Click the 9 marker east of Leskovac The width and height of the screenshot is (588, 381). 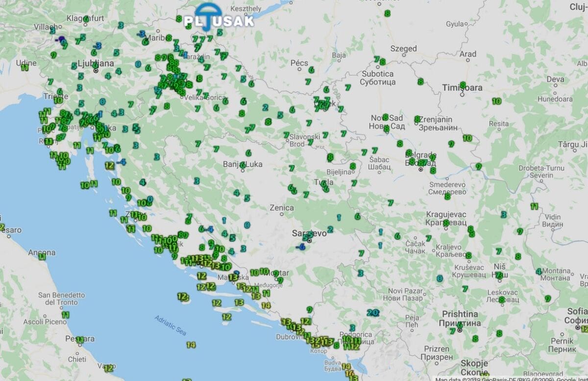coord(548,299)
